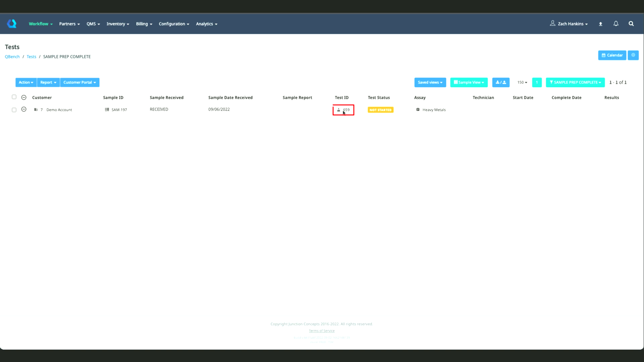Viewport: 644px width, 362px height.
Task: Click the yellow NOT STARTED status badge
Action: 380,110
